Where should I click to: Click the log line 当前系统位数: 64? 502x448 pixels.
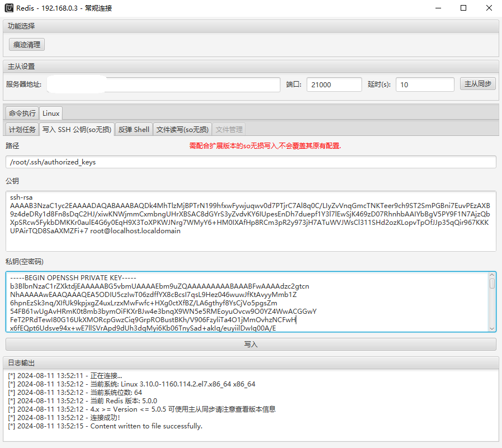tap(75, 392)
